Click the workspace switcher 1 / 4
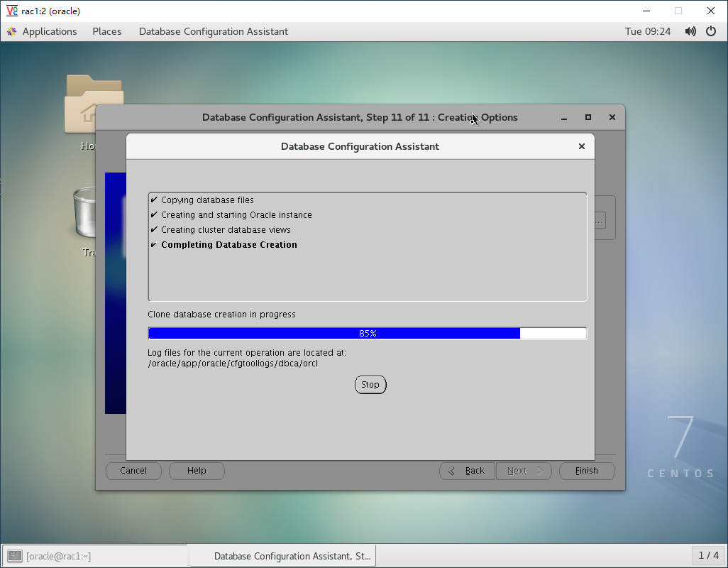This screenshot has width=728, height=568. coord(709,555)
